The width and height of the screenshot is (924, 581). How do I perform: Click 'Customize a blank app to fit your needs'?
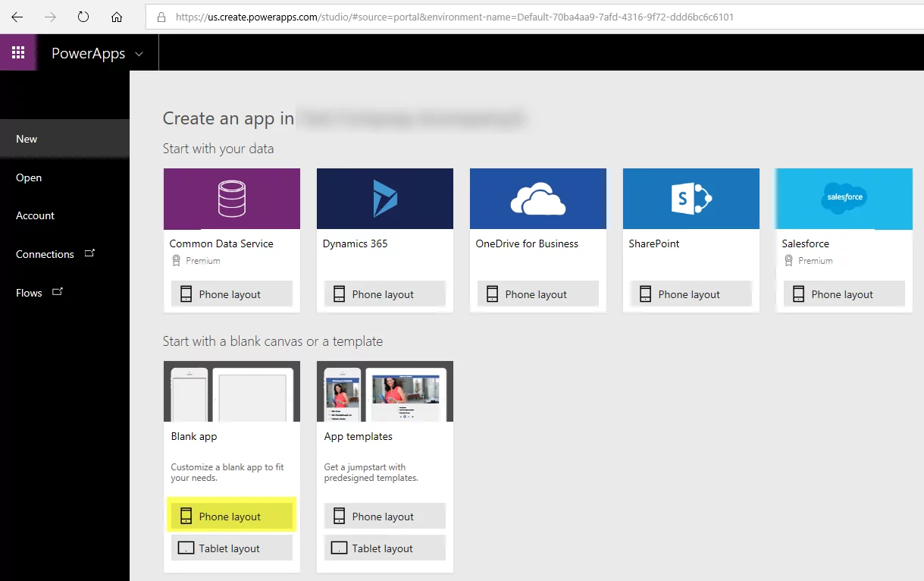[227, 473]
